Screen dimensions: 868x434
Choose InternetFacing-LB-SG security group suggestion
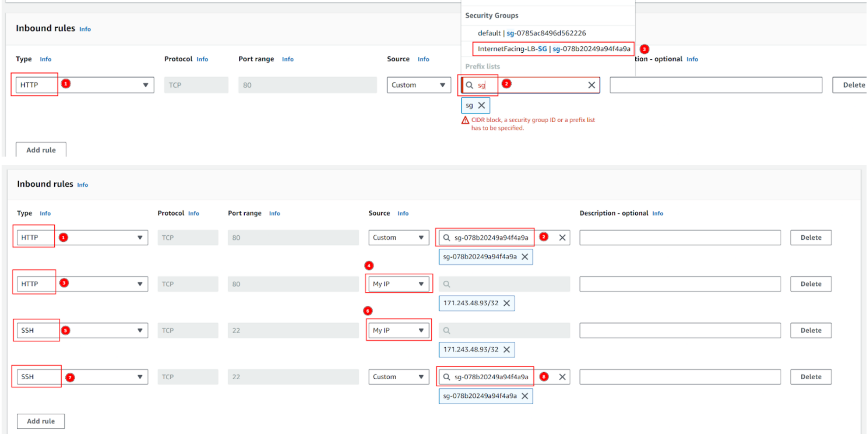coord(554,49)
